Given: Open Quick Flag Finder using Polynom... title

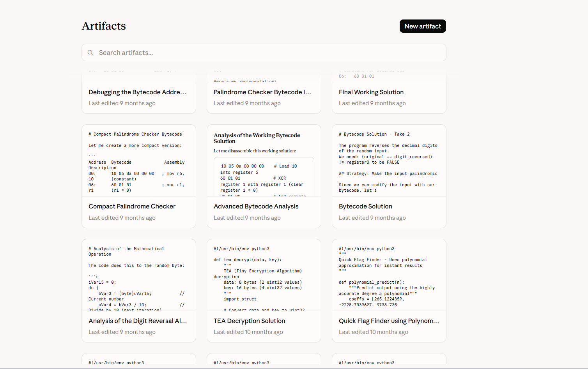Looking at the screenshot, I should [389, 321].
